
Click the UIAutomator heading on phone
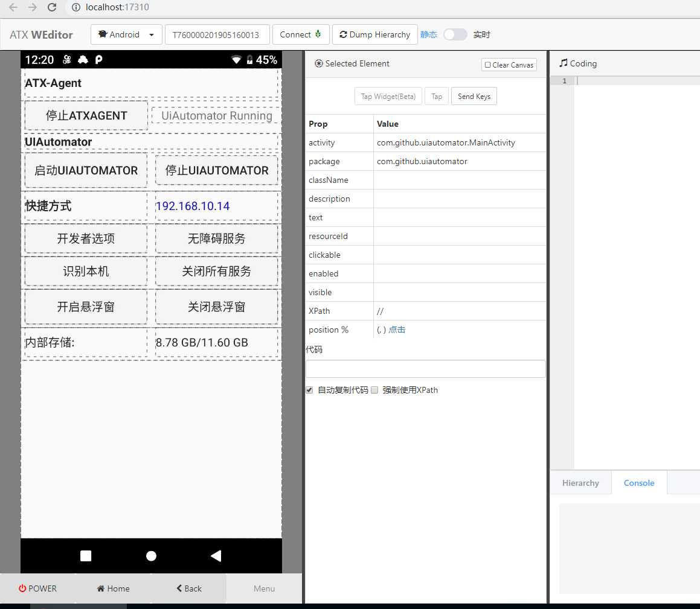coord(59,142)
